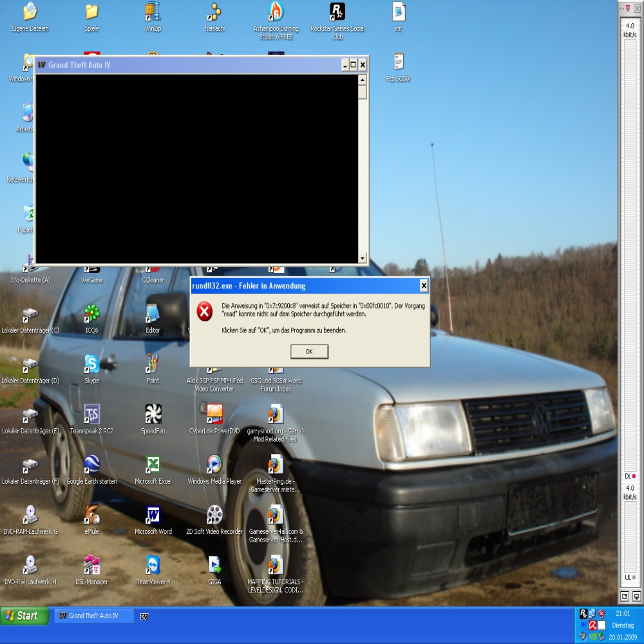Click scrollbar down arrow in GTA IV window
The image size is (644, 644).
(x=363, y=258)
